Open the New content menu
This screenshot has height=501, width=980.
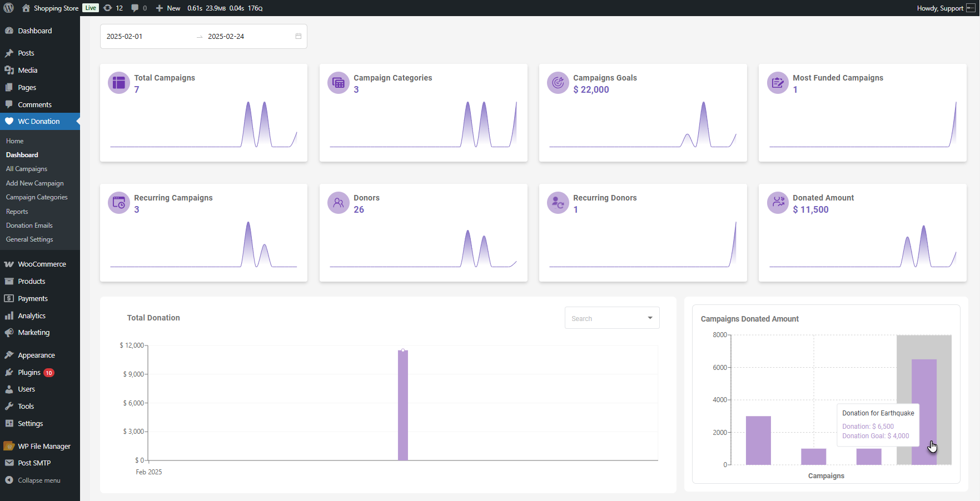point(168,8)
